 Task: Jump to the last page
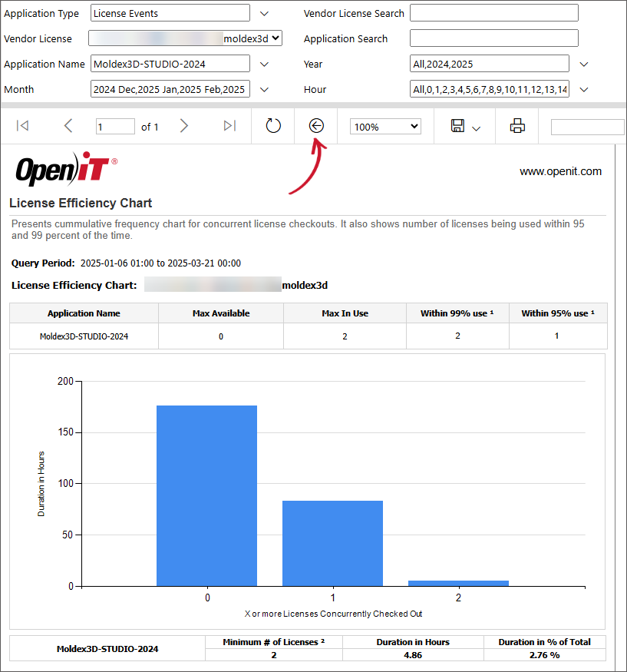coord(229,126)
